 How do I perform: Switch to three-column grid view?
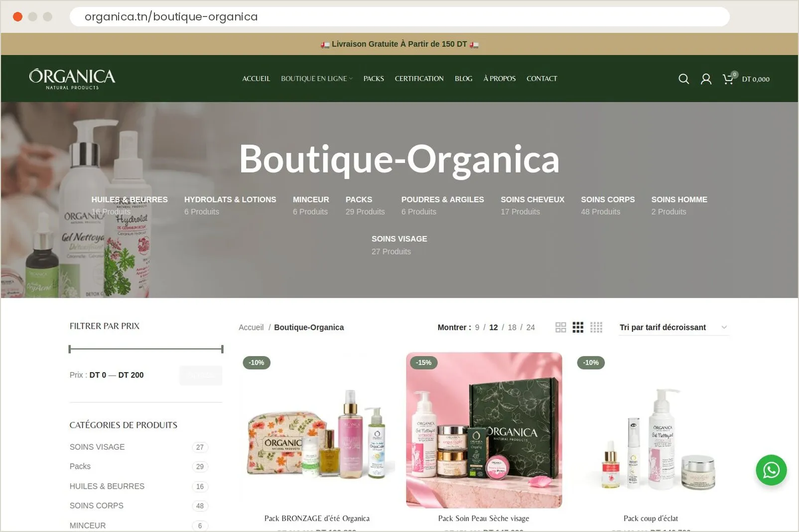pyautogui.click(x=578, y=327)
